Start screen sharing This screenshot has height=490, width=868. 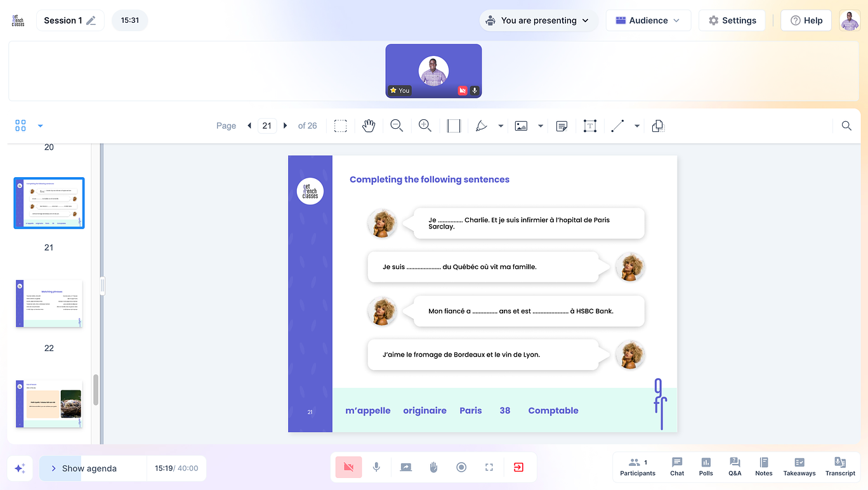coord(405,467)
